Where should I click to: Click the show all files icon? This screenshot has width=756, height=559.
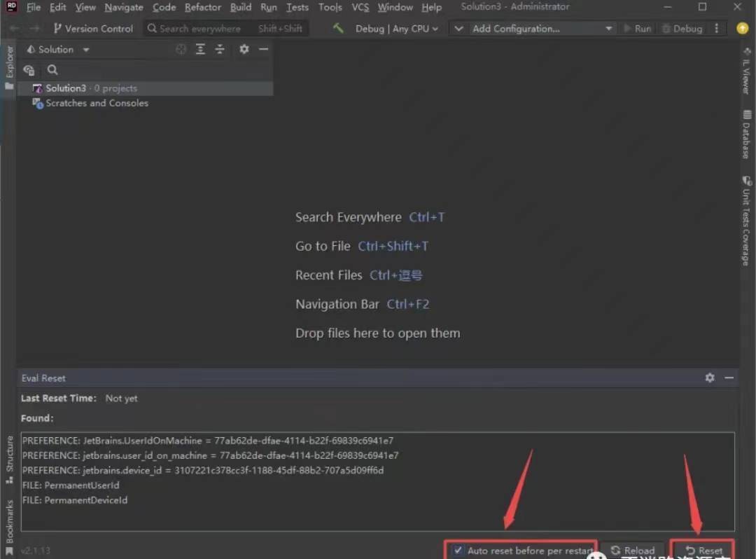click(x=29, y=71)
